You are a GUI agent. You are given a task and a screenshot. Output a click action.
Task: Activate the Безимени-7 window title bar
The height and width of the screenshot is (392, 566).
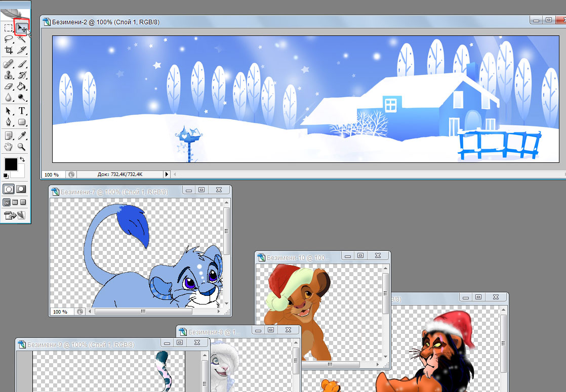pyautogui.click(x=115, y=192)
